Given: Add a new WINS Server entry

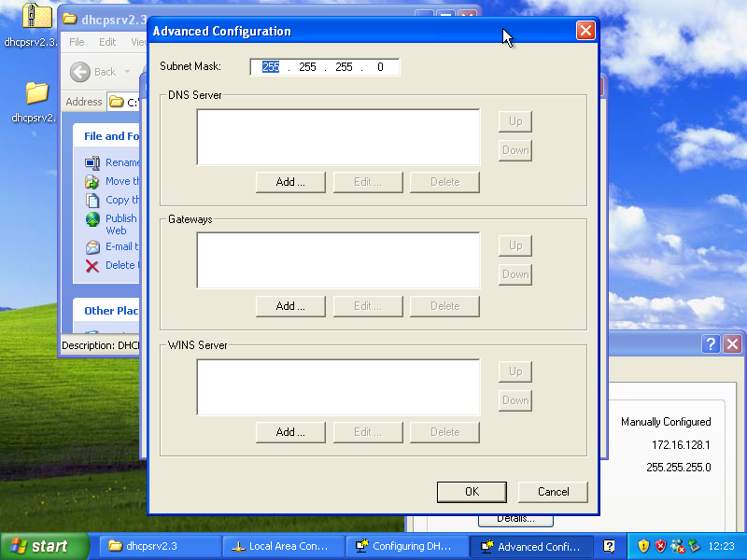Looking at the screenshot, I should tap(290, 432).
